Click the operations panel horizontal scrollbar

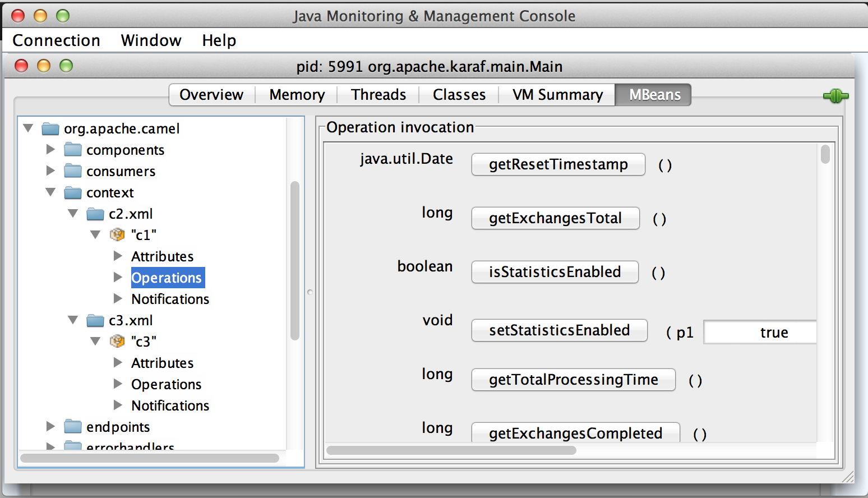click(451, 450)
